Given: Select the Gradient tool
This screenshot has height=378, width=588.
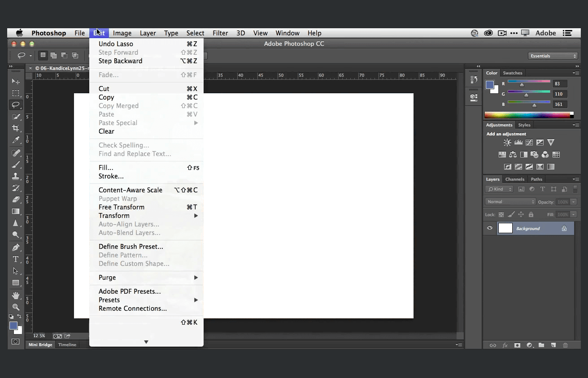Looking at the screenshot, I should [16, 211].
